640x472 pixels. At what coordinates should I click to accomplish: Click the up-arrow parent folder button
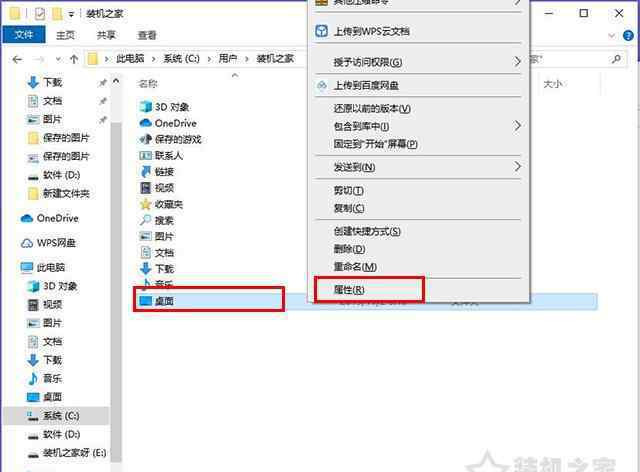pos(74,59)
